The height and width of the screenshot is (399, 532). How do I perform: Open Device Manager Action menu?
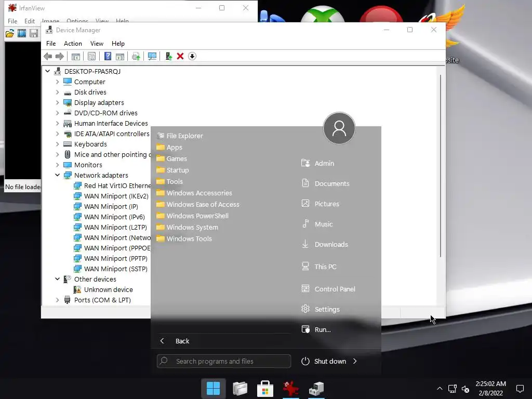click(x=73, y=44)
